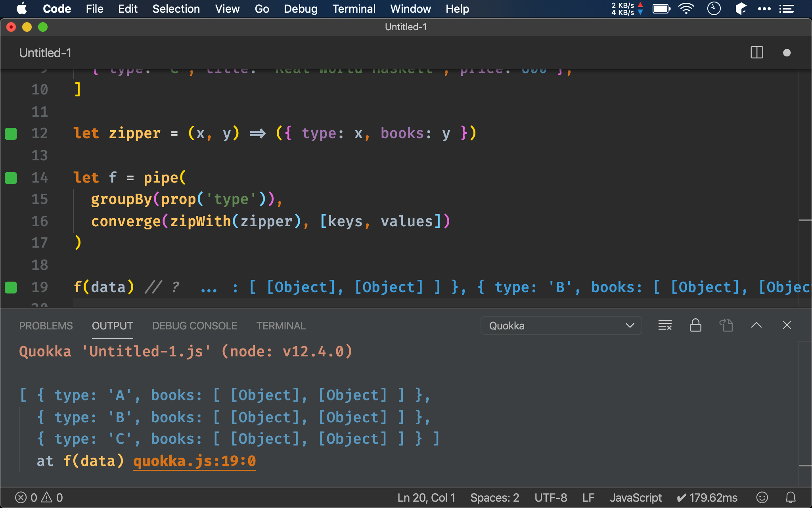Change the LF line ending setting

(x=588, y=498)
